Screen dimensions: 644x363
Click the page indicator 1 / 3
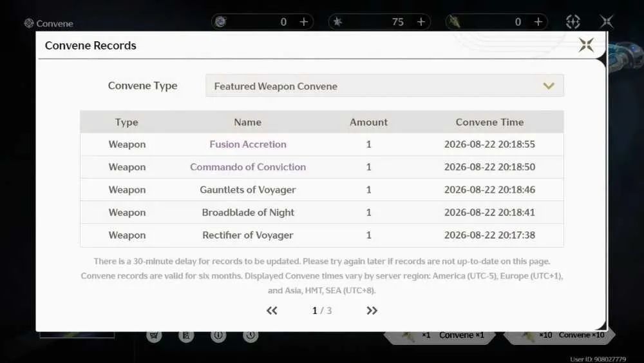pyautogui.click(x=321, y=311)
